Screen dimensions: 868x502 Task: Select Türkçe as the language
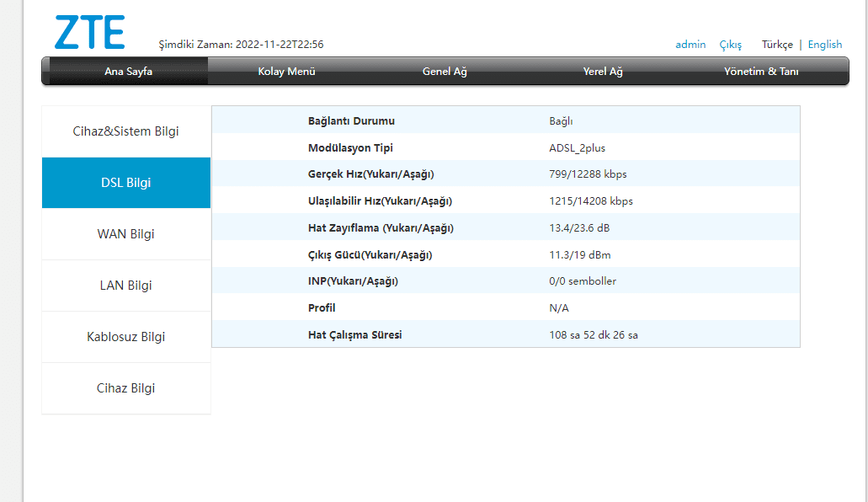pyautogui.click(x=777, y=45)
